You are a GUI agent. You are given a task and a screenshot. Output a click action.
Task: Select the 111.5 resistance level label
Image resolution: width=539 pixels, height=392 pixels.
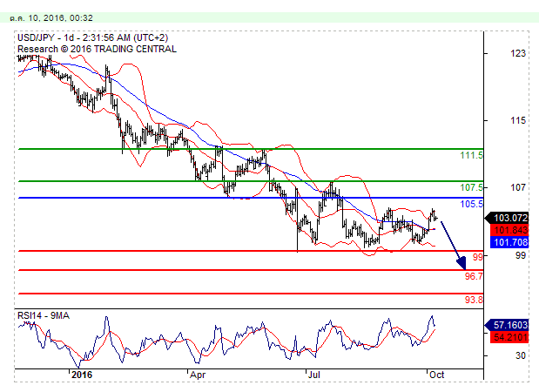click(x=471, y=155)
